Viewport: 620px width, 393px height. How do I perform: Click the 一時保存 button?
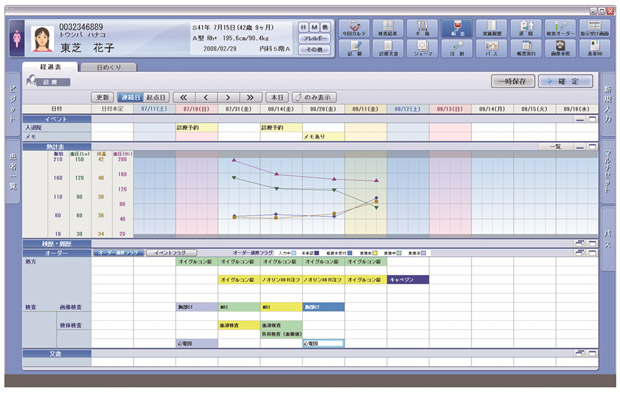tap(513, 81)
